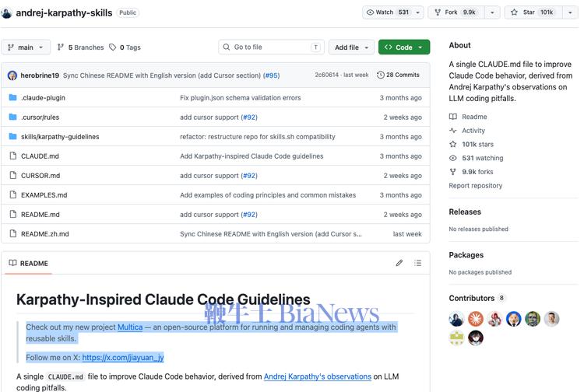Open the skills/karpathy-guidelines folder icon

(x=12, y=136)
